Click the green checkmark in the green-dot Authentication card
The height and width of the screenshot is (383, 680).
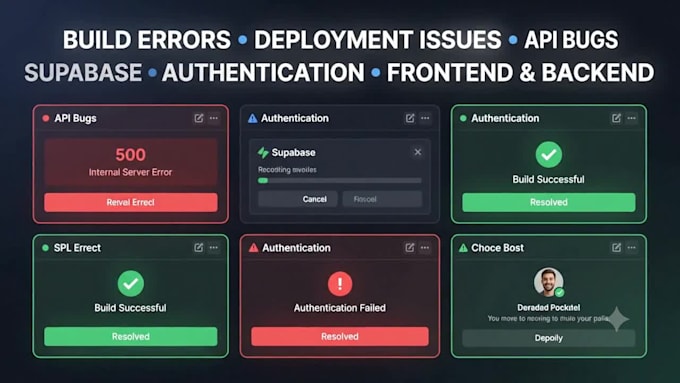(x=549, y=154)
